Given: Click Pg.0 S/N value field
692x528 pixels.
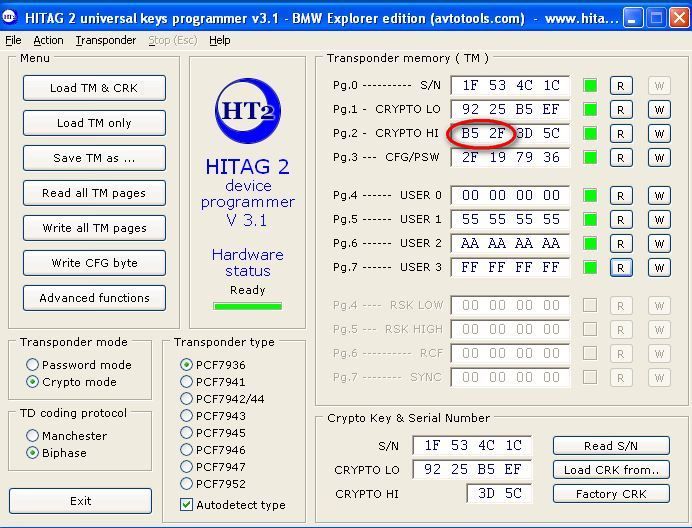Looking at the screenshot, I should coord(510,85).
